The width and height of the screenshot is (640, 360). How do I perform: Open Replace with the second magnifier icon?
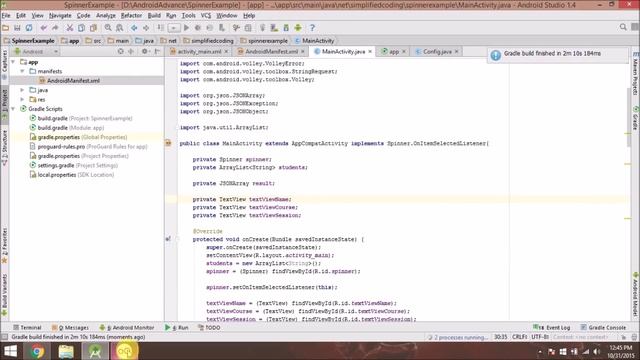click(120, 28)
